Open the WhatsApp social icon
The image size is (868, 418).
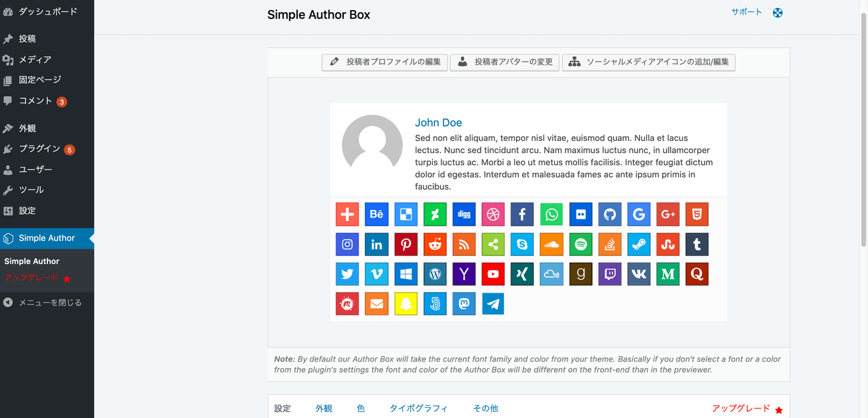(x=551, y=215)
